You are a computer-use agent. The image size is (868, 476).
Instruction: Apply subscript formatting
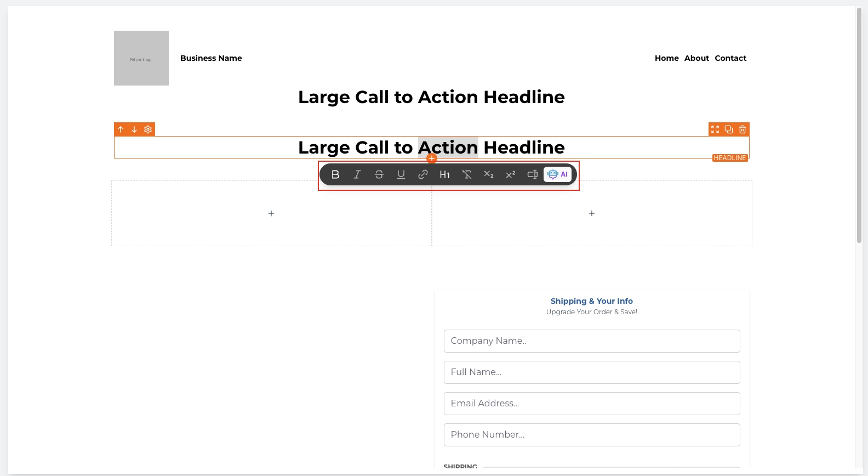coord(489,174)
